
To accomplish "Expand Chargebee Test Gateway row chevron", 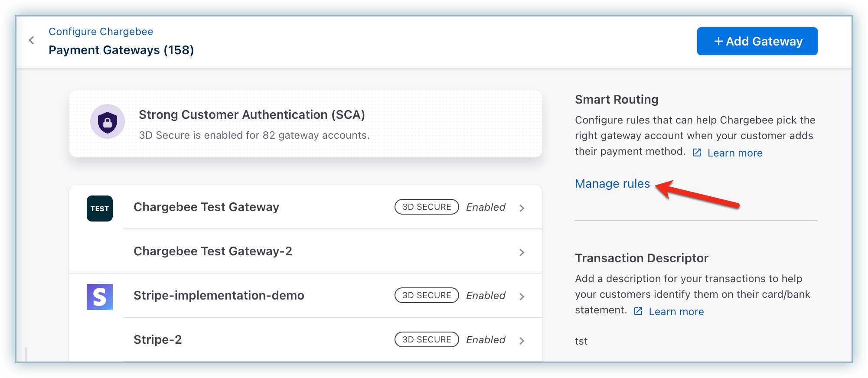I will pos(522,208).
